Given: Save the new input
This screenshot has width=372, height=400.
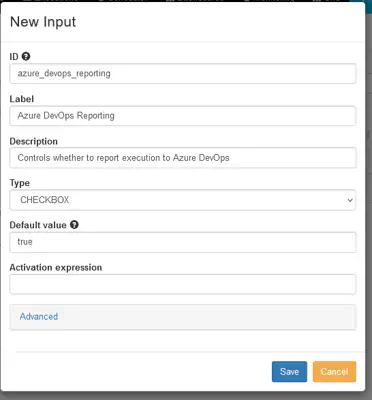Looking at the screenshot, I should 289,372.
